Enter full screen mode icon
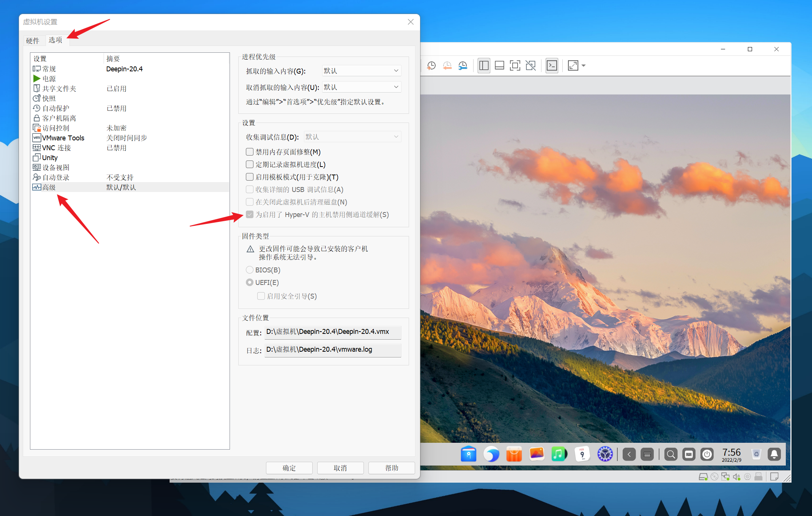 pyautogui.click(x=515, y=66)
